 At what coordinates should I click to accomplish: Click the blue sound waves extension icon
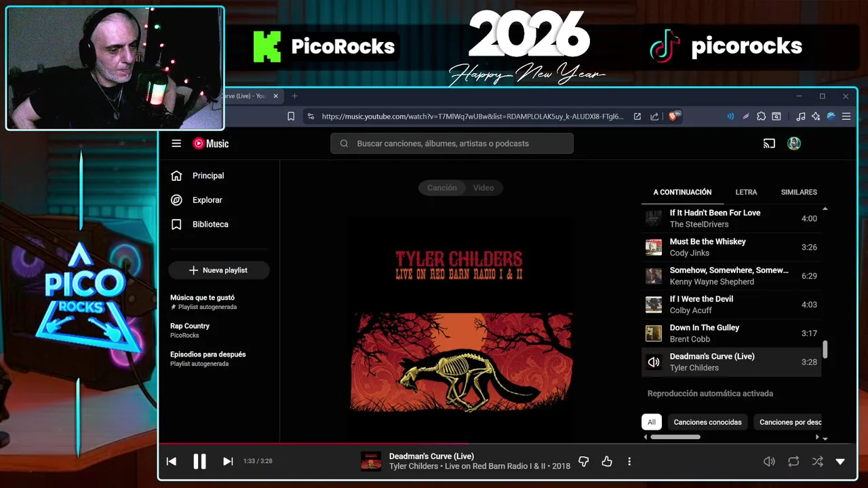tap(730, 117)
